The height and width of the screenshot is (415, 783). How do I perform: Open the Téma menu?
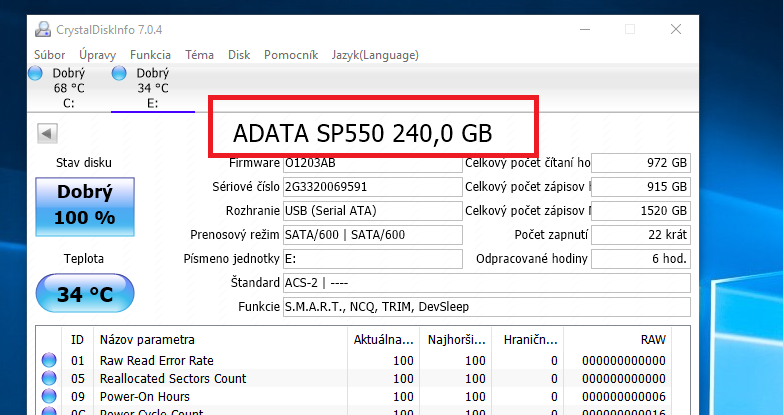coord(199,55)
